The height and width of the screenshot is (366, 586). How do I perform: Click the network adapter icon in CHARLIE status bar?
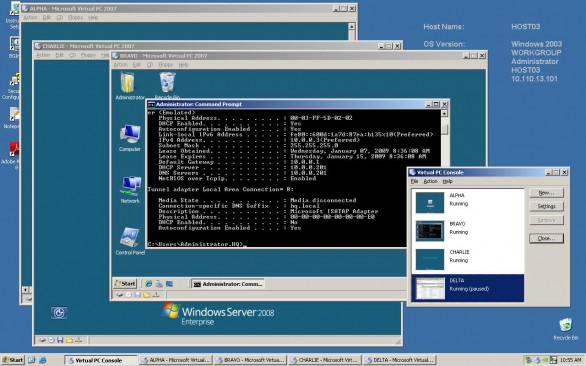tap(78, 340)
